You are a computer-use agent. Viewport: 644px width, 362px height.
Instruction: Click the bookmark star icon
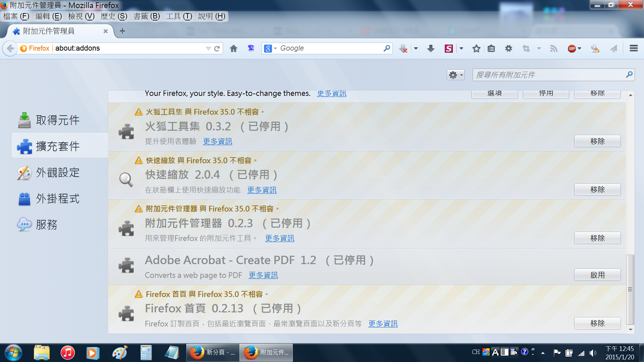(476, 49)
